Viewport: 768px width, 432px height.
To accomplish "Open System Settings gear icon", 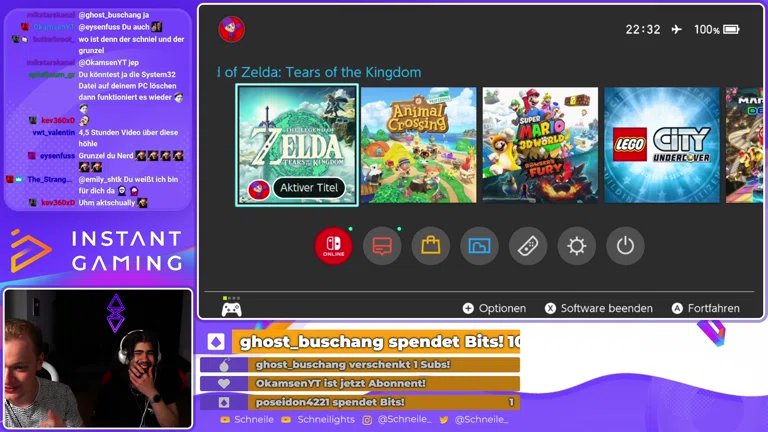I will pyautogui.click(x=576, y=245).
